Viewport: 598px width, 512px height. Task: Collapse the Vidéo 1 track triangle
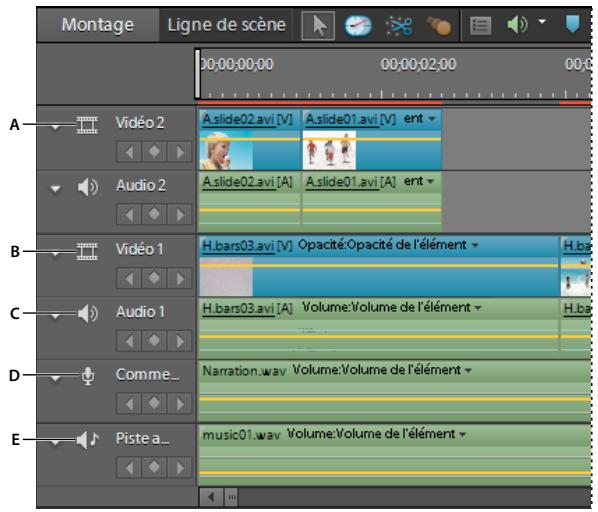55,254
